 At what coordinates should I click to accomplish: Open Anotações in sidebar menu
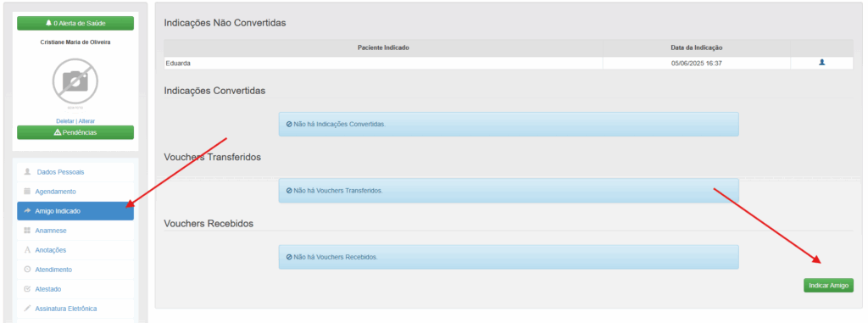[75, 250]
